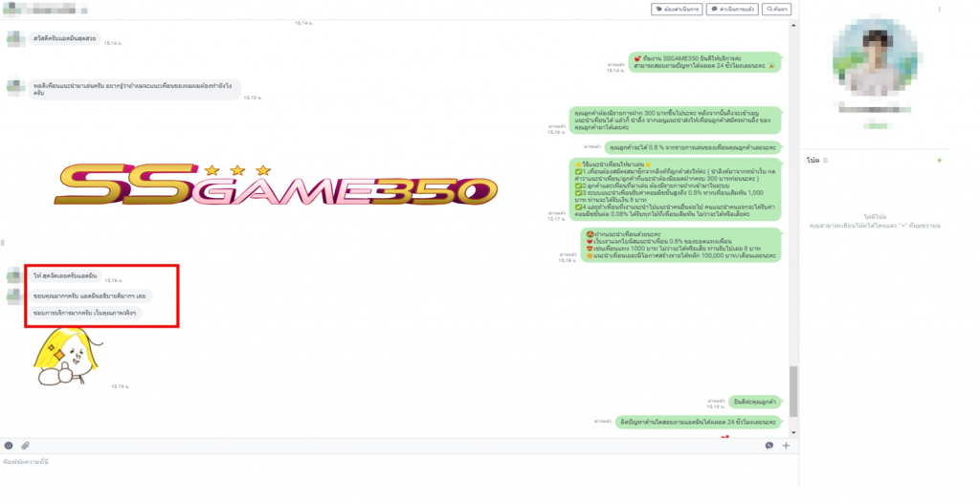This screenshot has width=980, height=503.
Task: Click the blurred customer name under profile picture
Action: pyautogui.click(x=875, y=108)
